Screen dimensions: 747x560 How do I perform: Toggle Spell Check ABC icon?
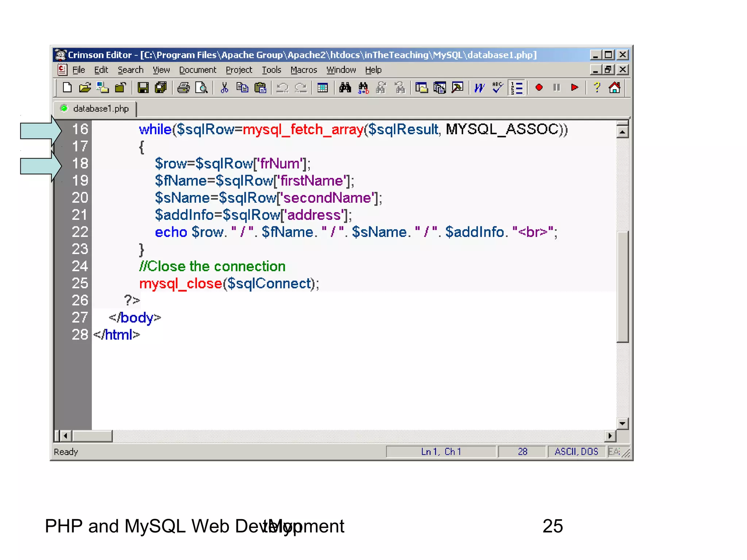(498, 88)
